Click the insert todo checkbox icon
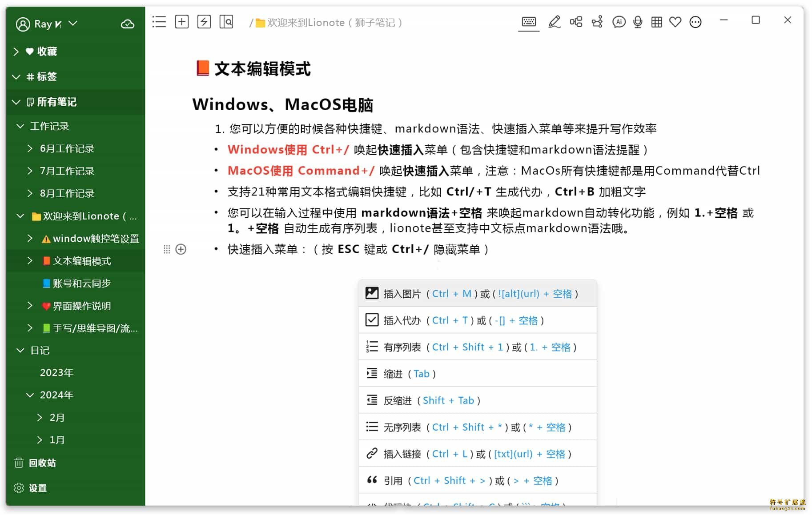 click(x=372, y=320)
